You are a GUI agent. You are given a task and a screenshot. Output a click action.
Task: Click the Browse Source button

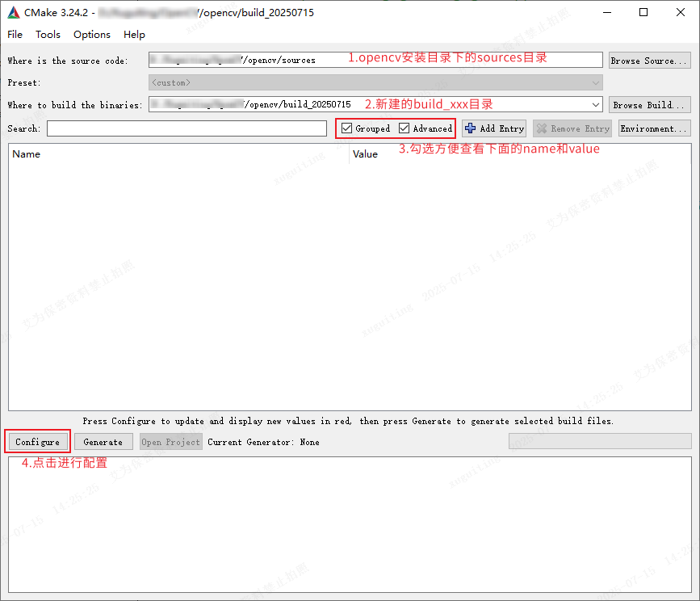[x=650, y=61]
